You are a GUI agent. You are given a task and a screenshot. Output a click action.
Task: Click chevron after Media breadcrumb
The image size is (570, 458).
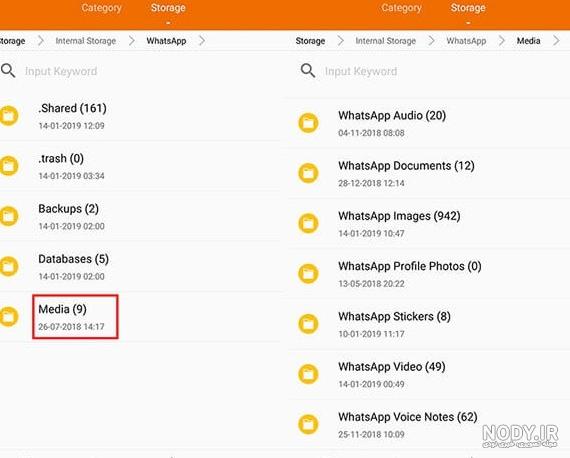point(556,41)
